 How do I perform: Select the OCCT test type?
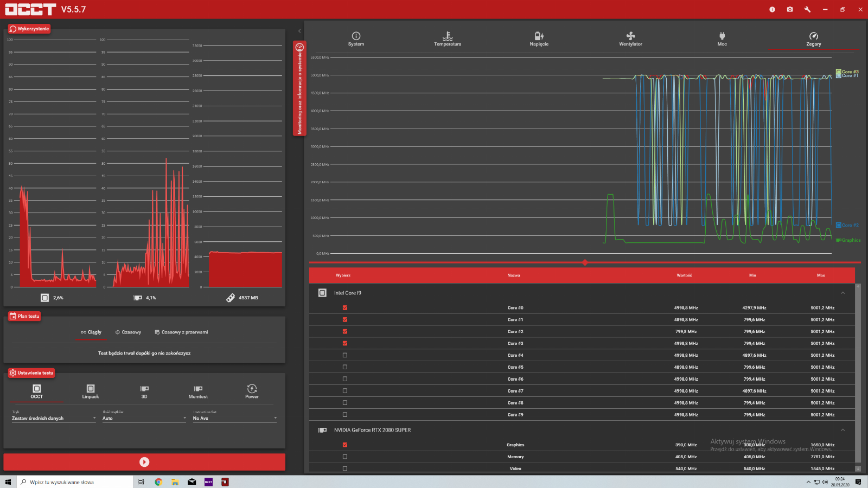[36, 391]
